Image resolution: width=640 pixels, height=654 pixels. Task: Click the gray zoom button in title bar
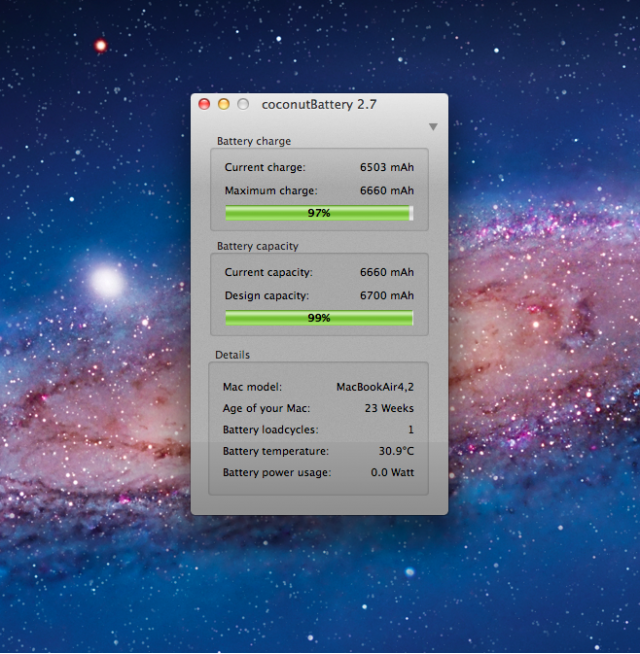[x=243, y=104]
